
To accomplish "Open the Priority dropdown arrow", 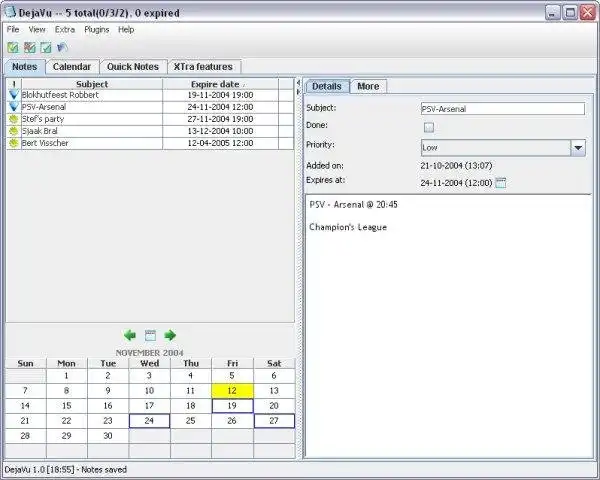I will click(x=578, y=148).
